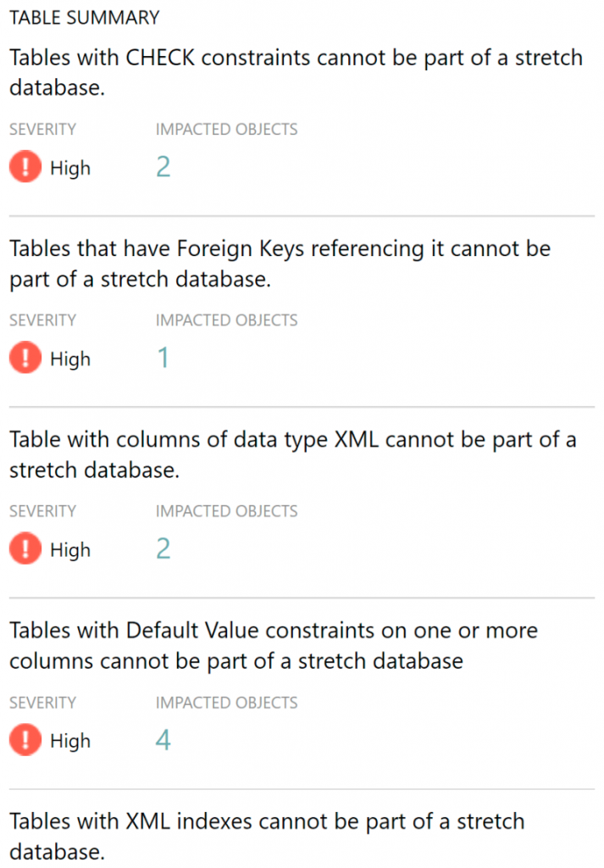
Task: Click the SEVERITY column label for the first finding
Action: (42, 129)
